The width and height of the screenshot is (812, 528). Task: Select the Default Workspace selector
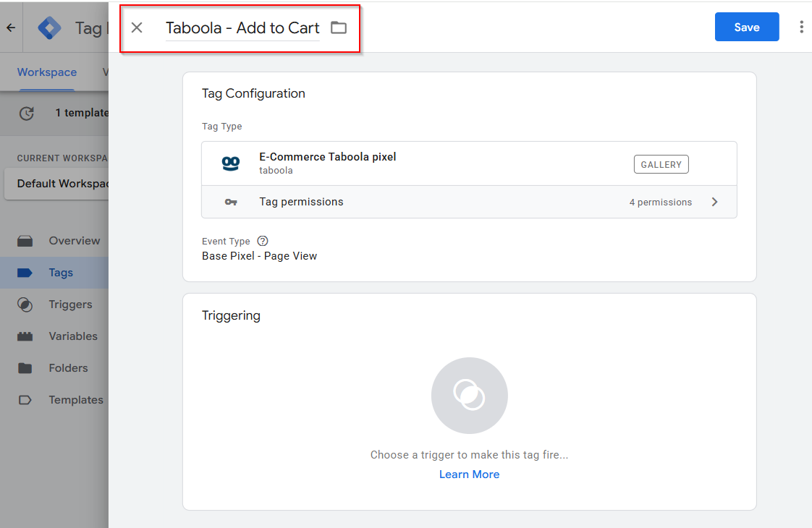(57, 184)
